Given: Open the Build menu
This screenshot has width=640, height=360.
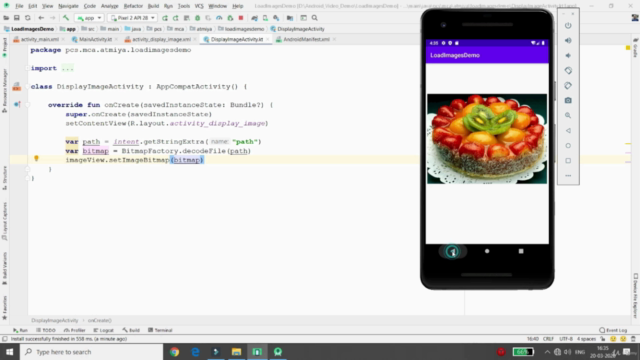Looking at the screenshot, I should click(x=153, y=6).
